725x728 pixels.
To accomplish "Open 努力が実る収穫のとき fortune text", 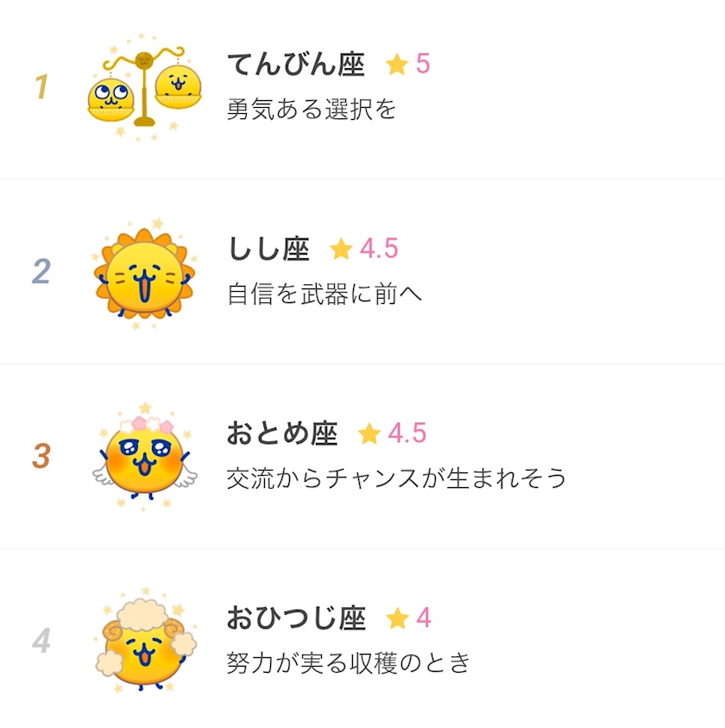I will click(349, 663).
